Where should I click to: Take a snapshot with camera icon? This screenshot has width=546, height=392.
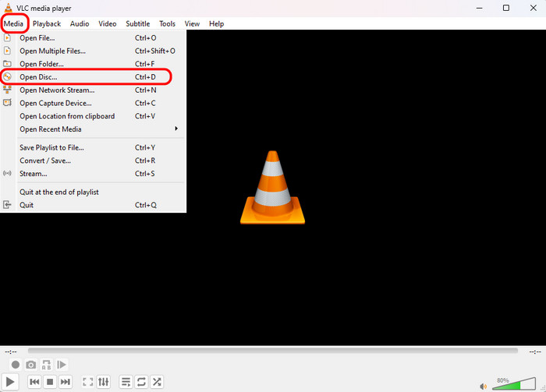[30, 365]
